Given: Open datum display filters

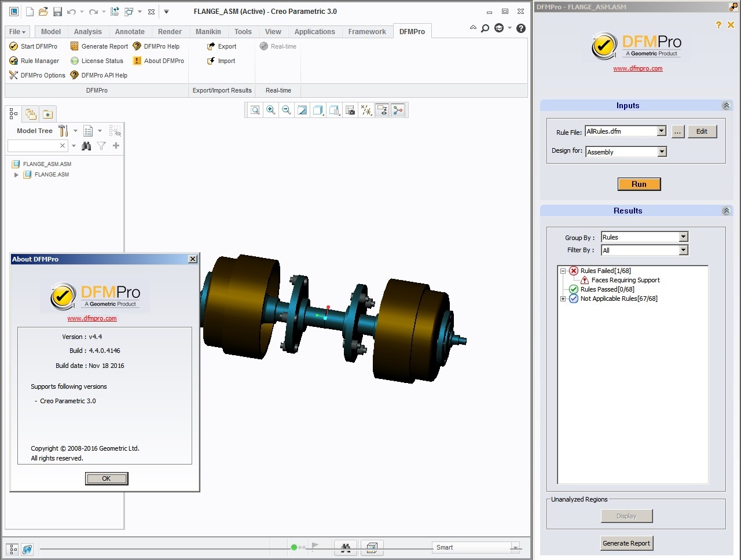Looking at the screenshot, I should (366, 110).
